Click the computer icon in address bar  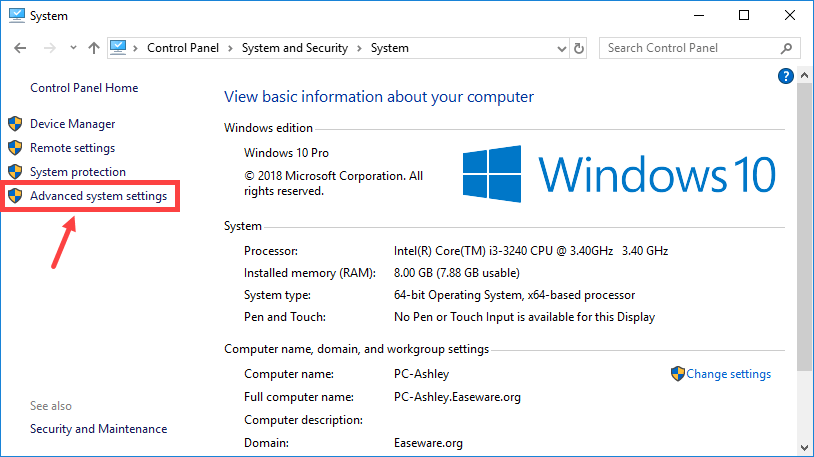119,47
